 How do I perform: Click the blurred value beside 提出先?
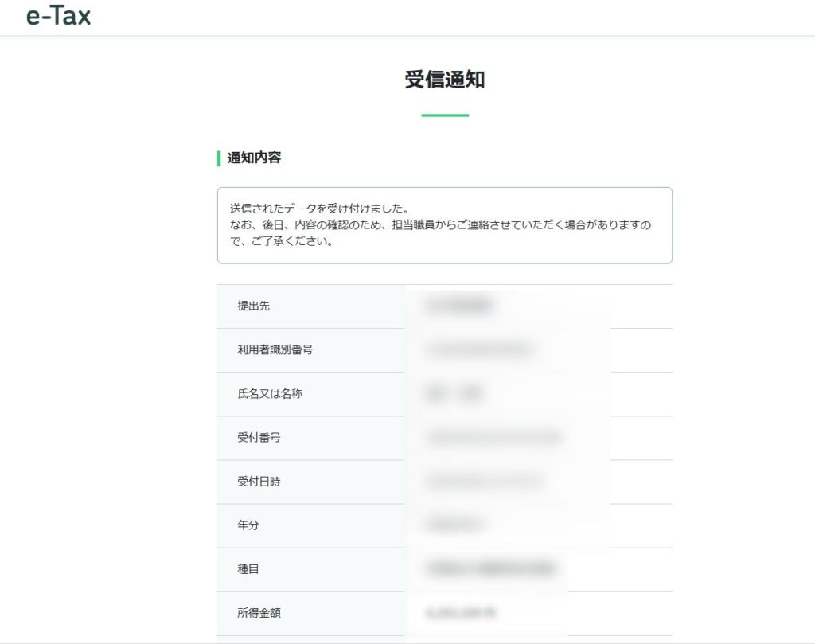tap(459, 306)
